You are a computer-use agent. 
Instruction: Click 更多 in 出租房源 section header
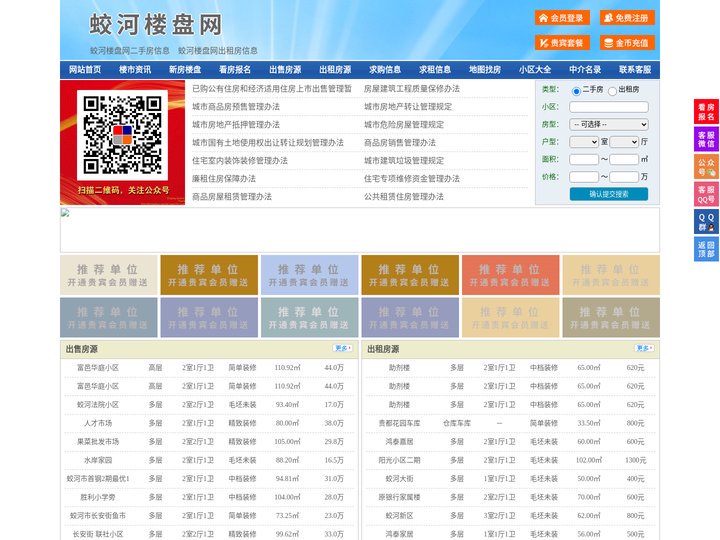(644, 349)
